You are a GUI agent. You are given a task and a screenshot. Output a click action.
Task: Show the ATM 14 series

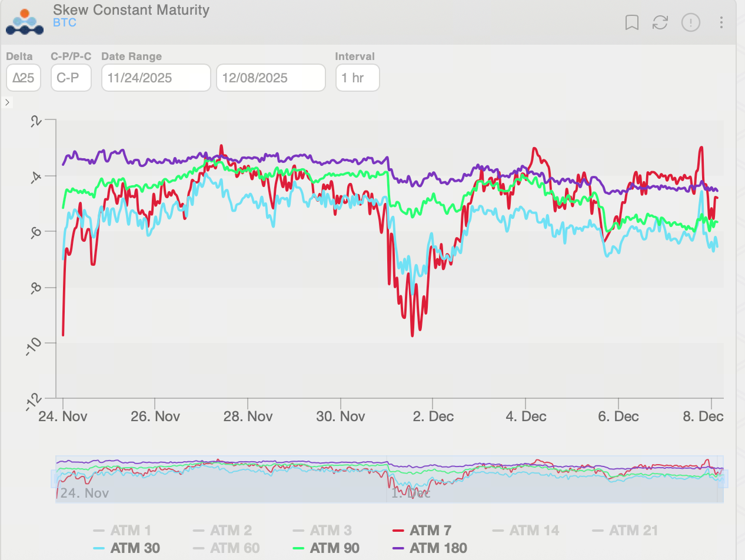pyautogui.click(x=525, y=531)
